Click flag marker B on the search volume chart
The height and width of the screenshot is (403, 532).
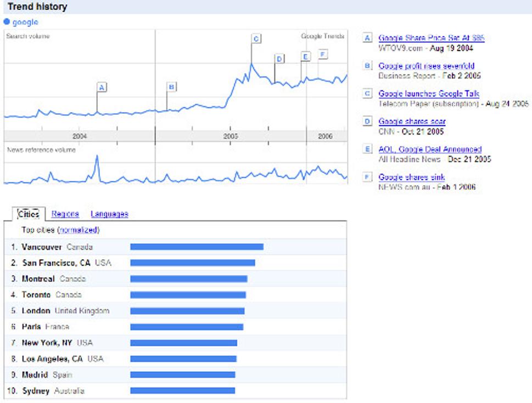(171, 87)
